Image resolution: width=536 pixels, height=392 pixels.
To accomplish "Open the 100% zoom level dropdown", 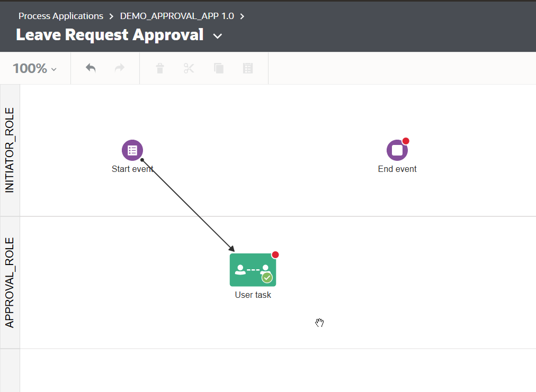I will 35,68.
